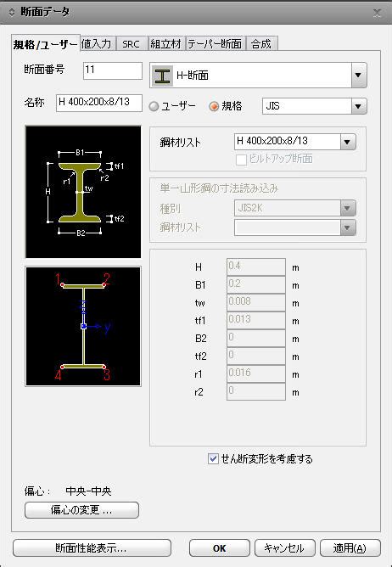Viewport: 392px width, 567px height.
Task: Toggle せん断変形を考慮する checkbox
Action: tap(213, 459)
